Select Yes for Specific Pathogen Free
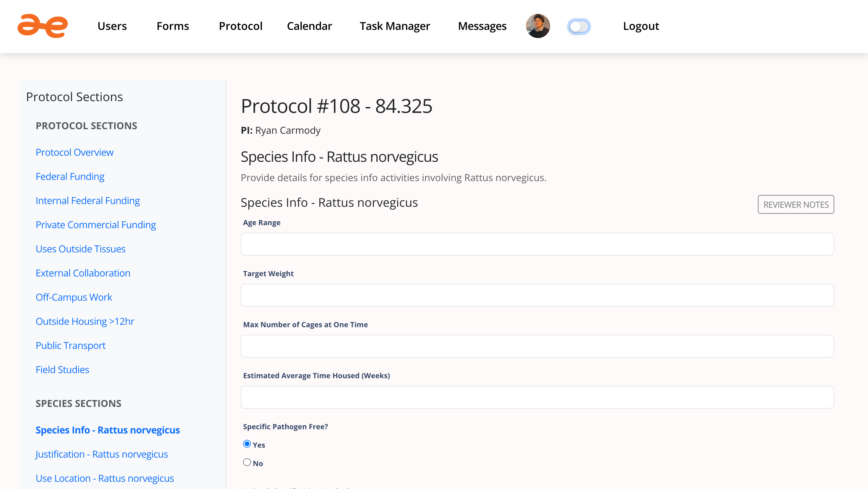Viewport: 868px width, 489px height. [x=247, y=444]
